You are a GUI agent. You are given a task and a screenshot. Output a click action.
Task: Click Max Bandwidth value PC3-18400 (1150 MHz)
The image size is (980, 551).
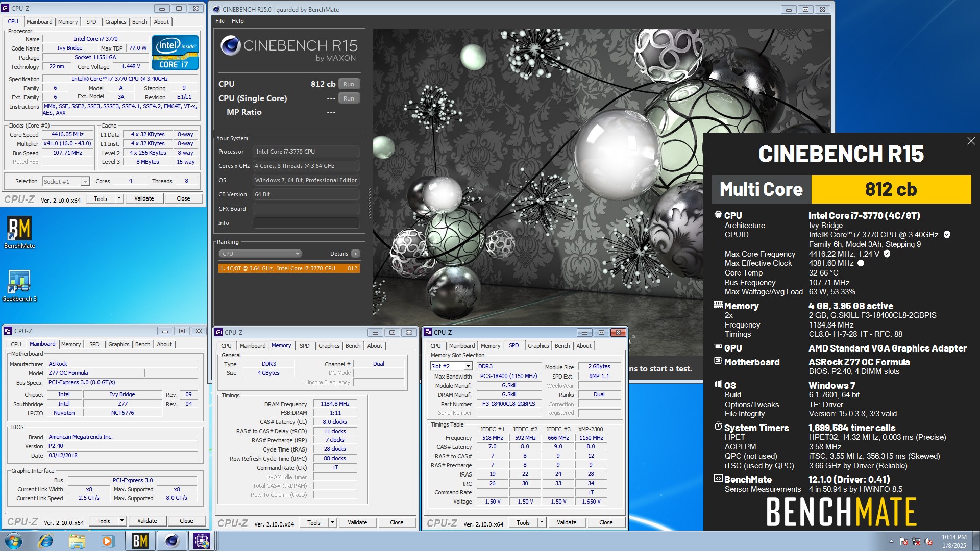(509, 376)
